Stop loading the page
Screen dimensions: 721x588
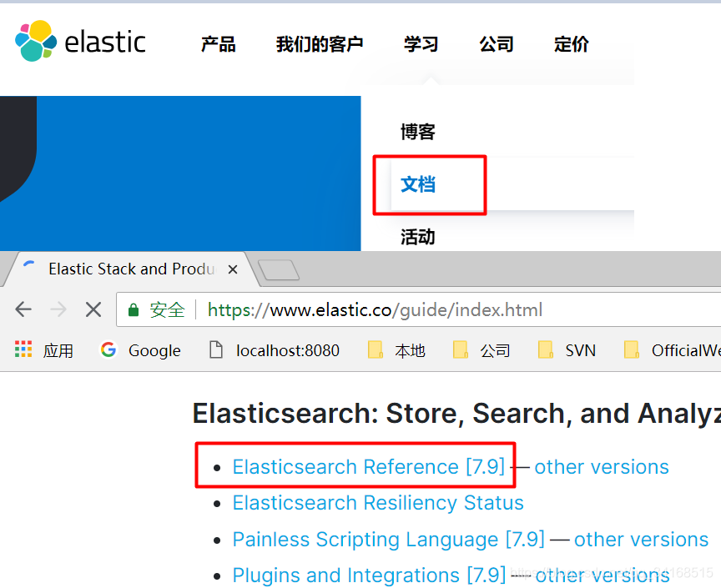point(93,309)
